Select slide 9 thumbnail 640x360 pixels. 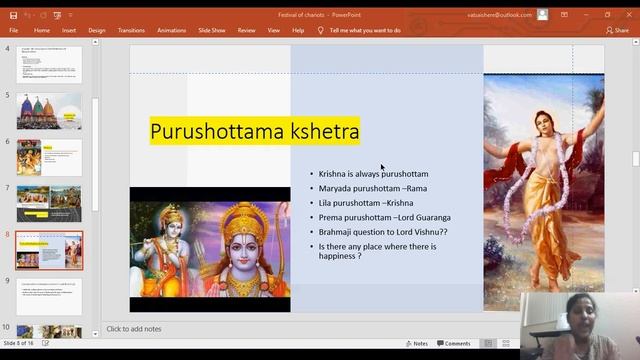(x=49, y=297)
